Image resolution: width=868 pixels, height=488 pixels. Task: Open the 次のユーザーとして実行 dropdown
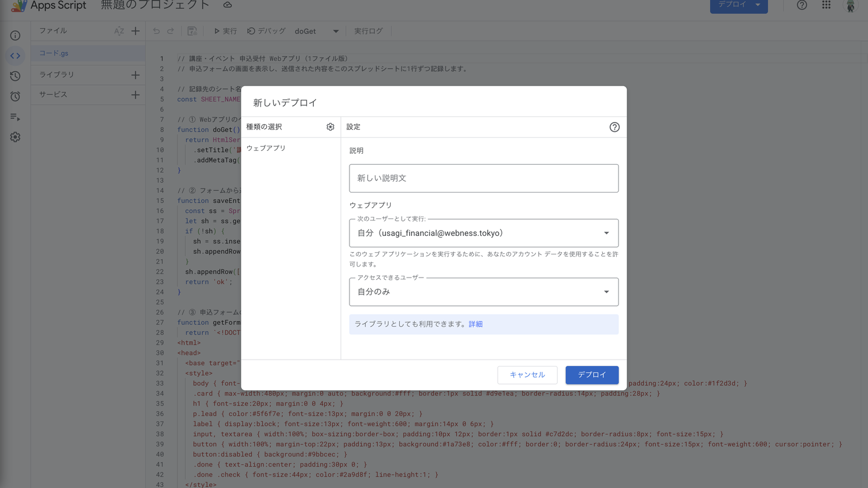[x=484, y=233]
